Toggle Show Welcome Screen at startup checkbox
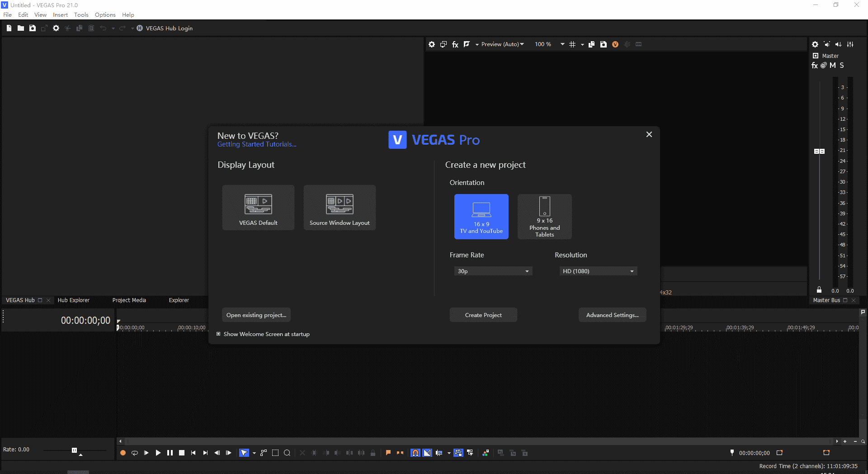Image resolution: width=868 pixels, height=474 pixels. (x=218, y=334)
